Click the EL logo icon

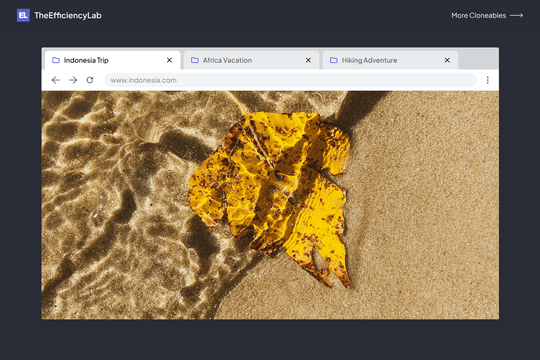tap(23, 15)
